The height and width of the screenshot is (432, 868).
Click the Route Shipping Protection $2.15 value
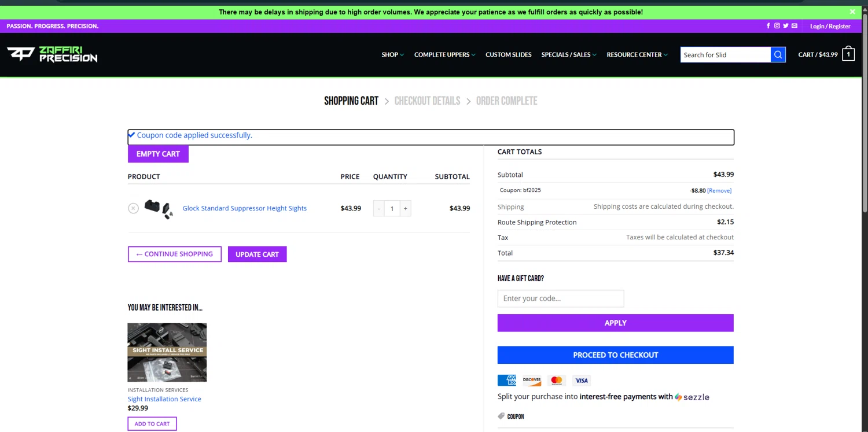(x=726, y=221)
